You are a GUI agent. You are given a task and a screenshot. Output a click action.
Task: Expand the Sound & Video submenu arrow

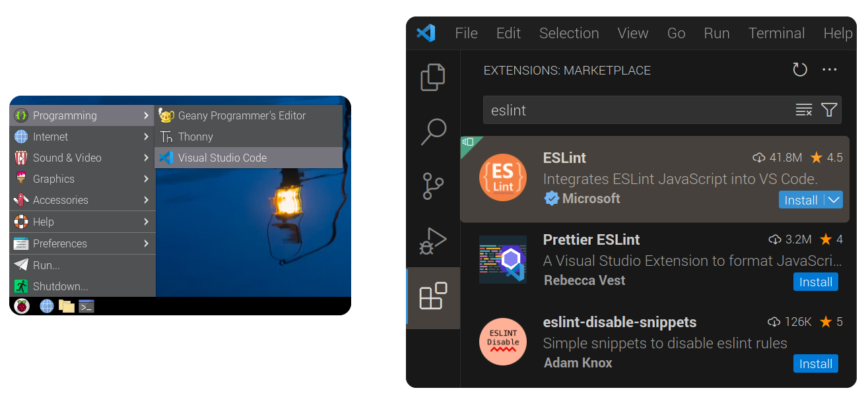pos(146,158)
